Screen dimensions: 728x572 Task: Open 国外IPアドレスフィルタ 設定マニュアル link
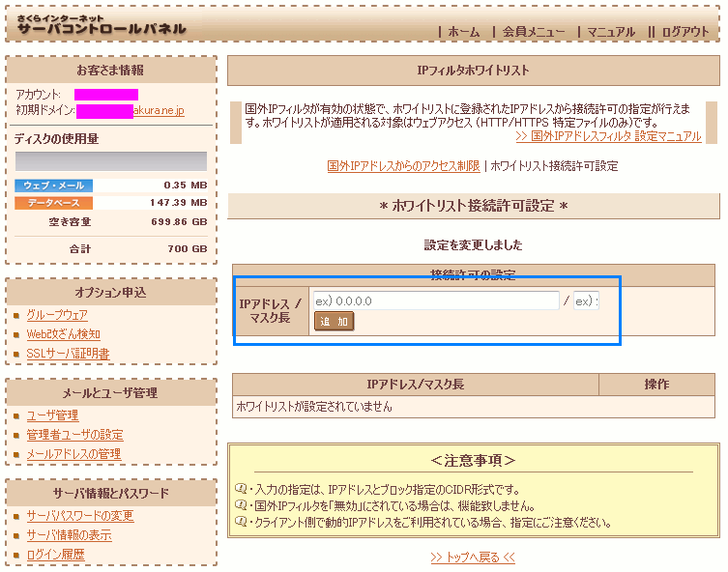pos(608,137)
